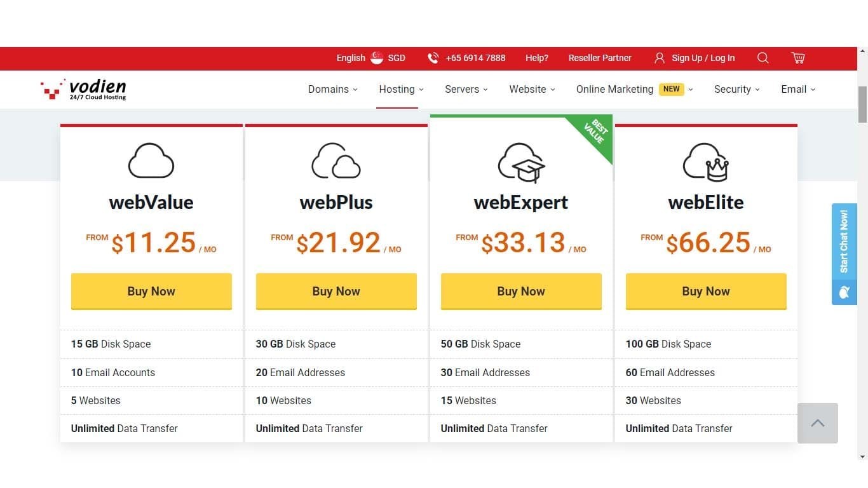Image resolution: width=868 pixels, height=488 pixels.
Task: Buy the webElite plan
Action: pos(706,292)
